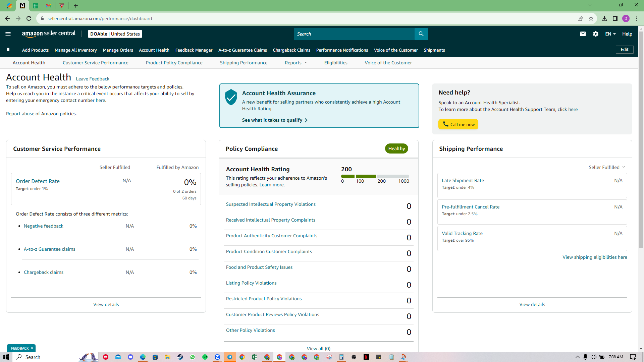
Task: Open the EN language dropdown
Action: coord(610,34)
